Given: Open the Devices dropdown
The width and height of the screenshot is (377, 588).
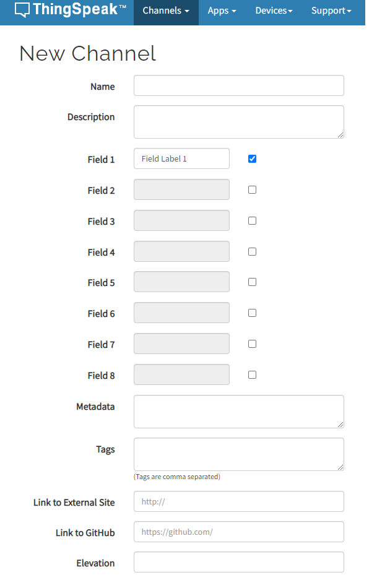Looking at the screenshot, I should coord(274,11).
